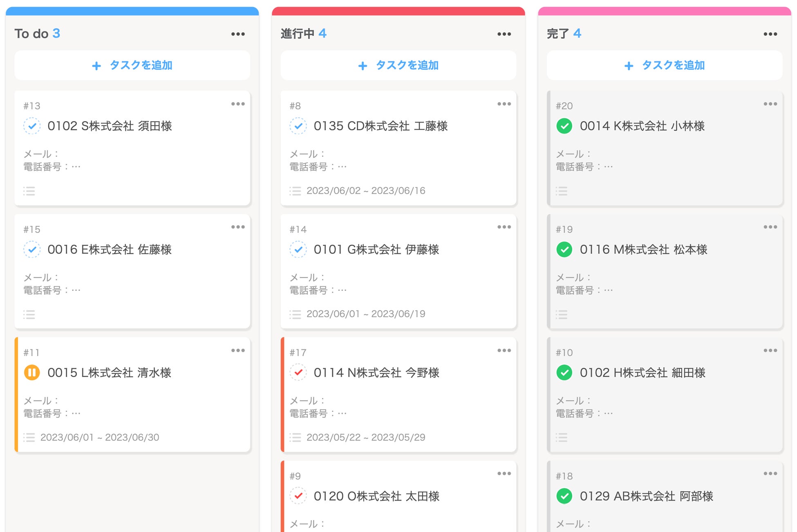Click the checklist icon on card #15
This screenshot has height=532, width=797.
(x=29, y=314)
